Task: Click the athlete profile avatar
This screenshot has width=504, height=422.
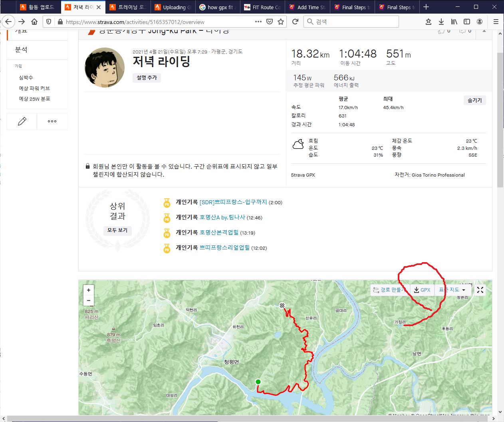Action: [105, 68]
